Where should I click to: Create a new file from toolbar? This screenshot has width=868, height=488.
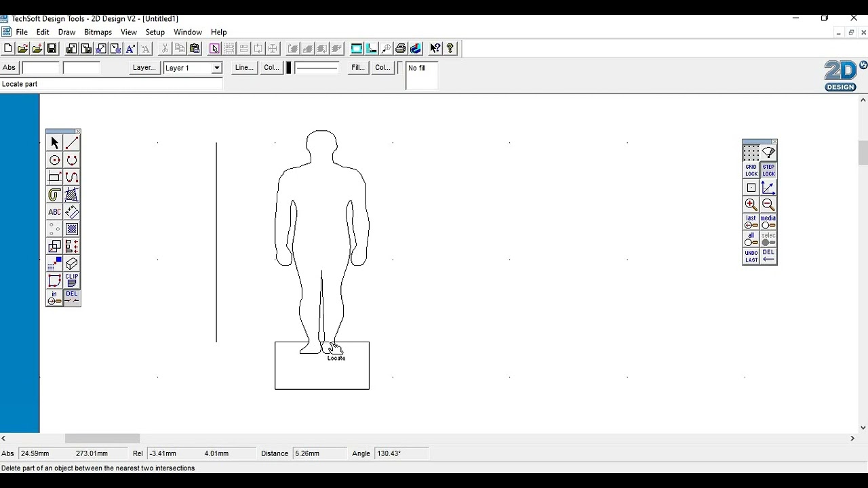(7, 48)
